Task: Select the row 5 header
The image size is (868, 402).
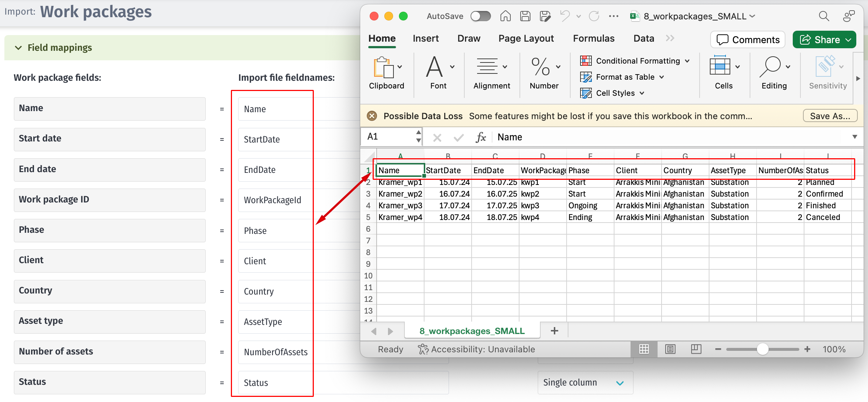Action: pyautogui.click(x=368, y=217)
